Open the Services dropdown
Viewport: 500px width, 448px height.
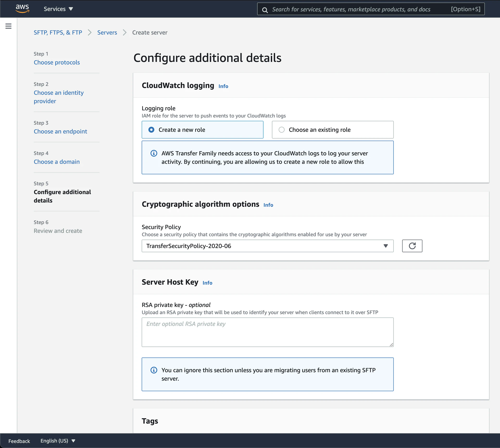point(58,9)
